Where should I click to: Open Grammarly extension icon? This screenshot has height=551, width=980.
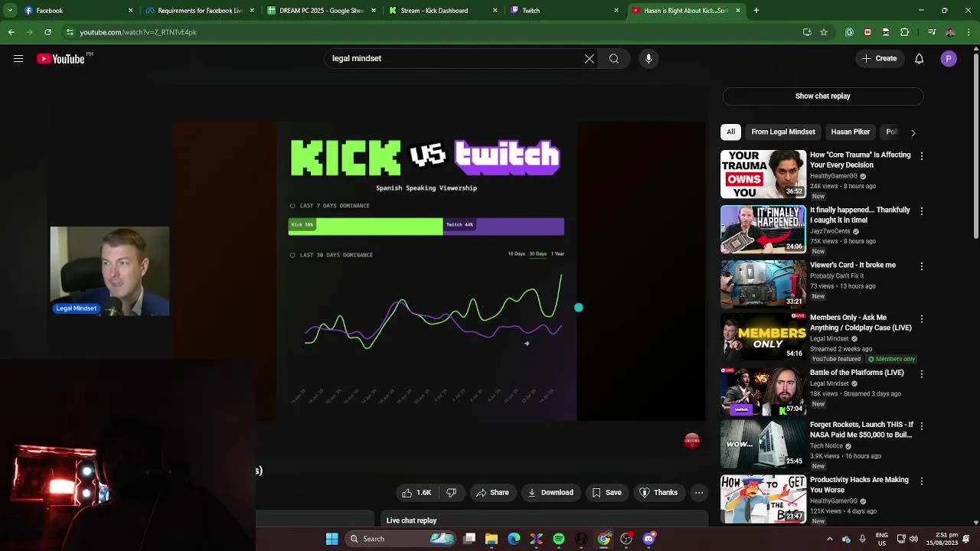[x=849, y=32]
